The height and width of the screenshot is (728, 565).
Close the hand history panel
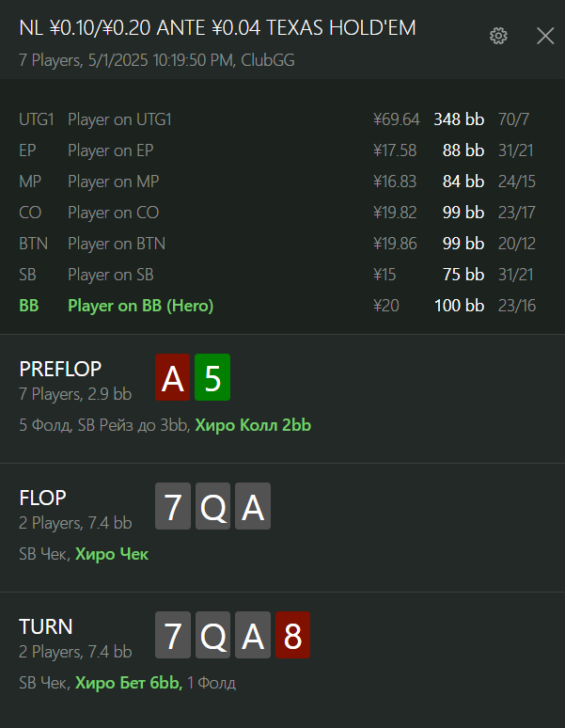tap(545, 36)
